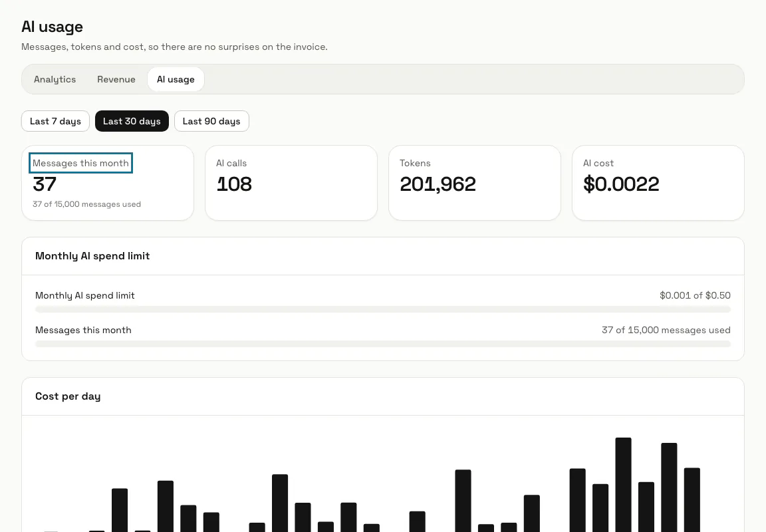Image resolution: width=766 pixels, height=532 pixels.
Task: Filter to Last 7 days
Action: click(x=55, y=121)
